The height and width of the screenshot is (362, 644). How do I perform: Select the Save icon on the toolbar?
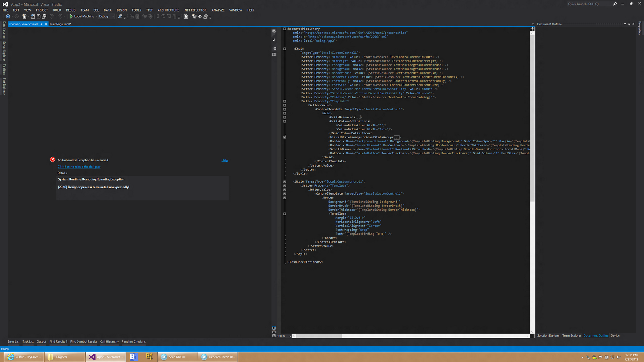point(38,16)
